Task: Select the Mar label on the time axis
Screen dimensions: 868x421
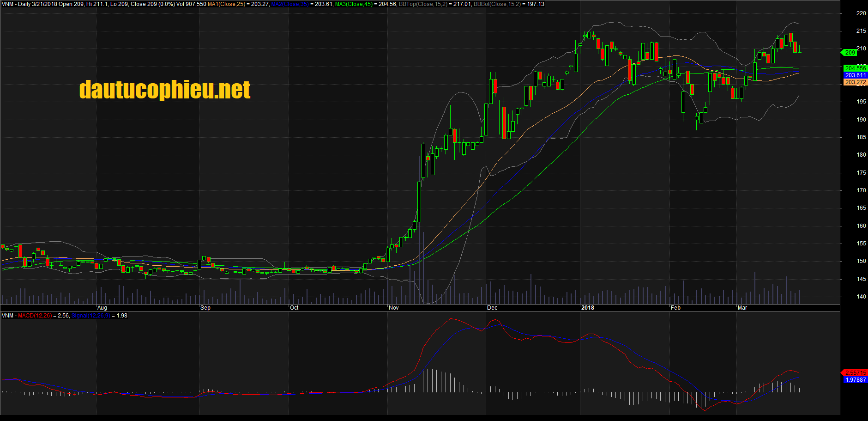Action: click(x=742, y=308)
